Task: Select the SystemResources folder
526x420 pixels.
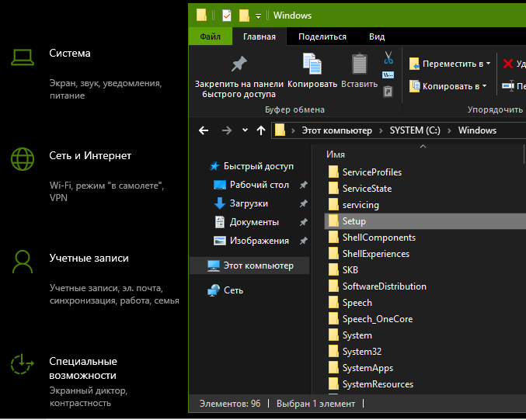Action: coord(378,384)
